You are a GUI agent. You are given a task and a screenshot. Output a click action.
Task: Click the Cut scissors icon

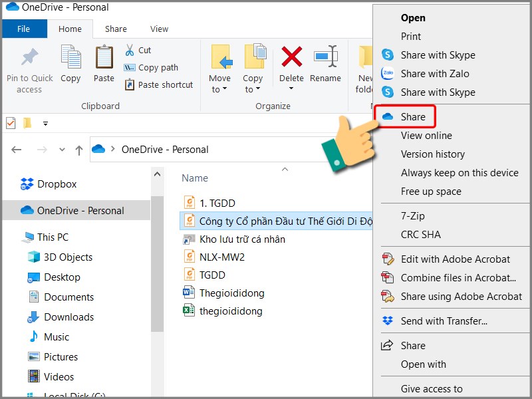click(x=129, y=50)
